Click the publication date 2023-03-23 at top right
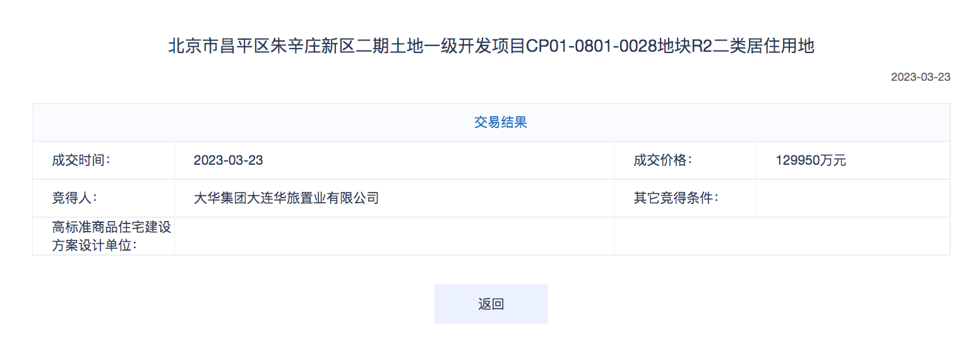The image size is (980, 351). point(921,77)
